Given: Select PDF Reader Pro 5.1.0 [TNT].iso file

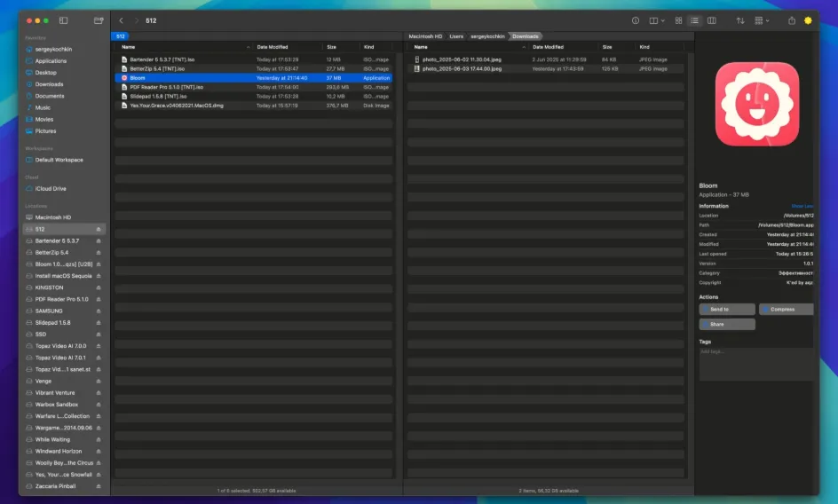Looking at the screenshot, I should 254,87.
